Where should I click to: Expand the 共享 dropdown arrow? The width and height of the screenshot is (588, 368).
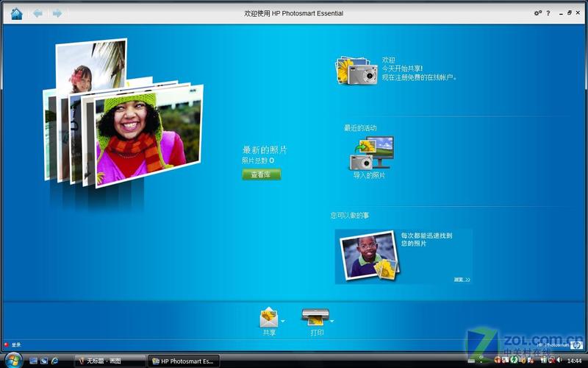pos(283,321)
